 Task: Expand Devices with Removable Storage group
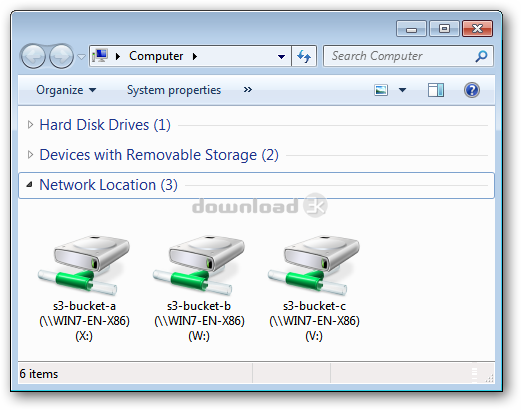click(30, 155)
